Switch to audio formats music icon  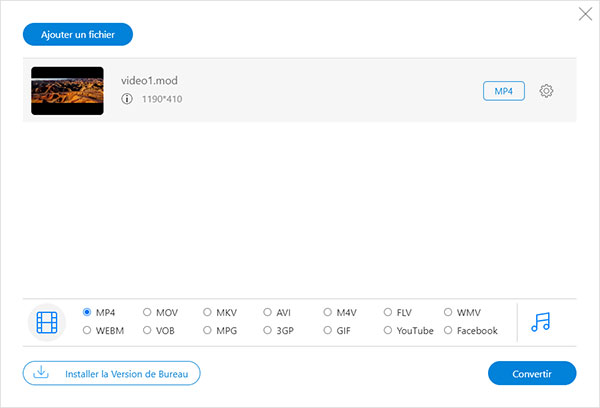pyautogui.click(x=541, y=322)
